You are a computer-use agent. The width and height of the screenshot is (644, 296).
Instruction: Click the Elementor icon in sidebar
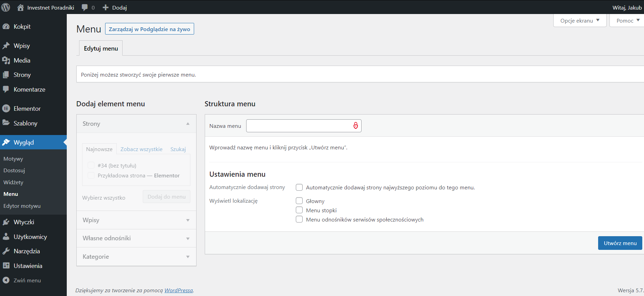[6, 109]
